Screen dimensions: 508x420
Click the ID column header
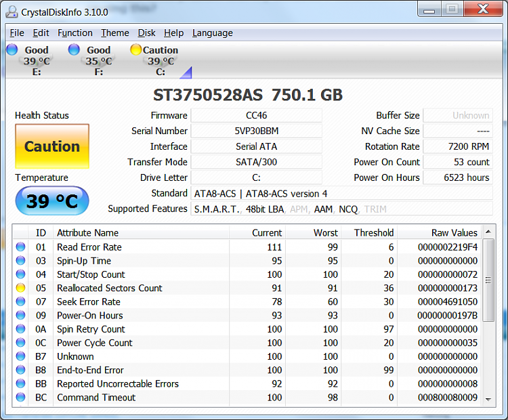coord(41,232)
